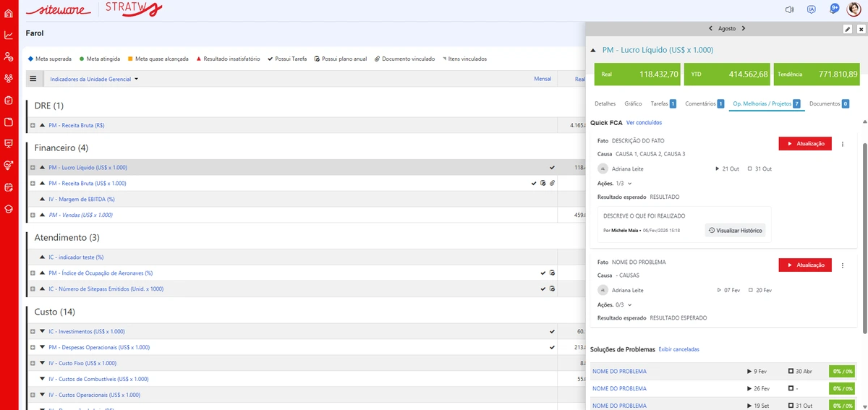
Task: Expand the PM - Lucro Líquido row
Action: tap(33, 168)
